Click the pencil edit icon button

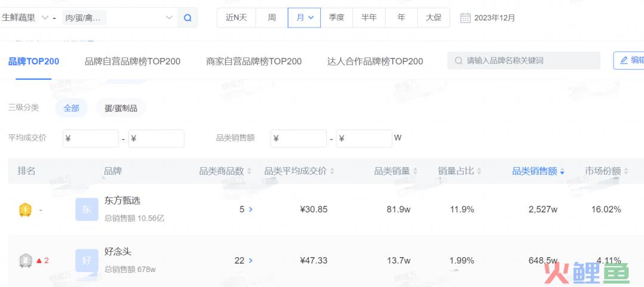tap(624, 60)
